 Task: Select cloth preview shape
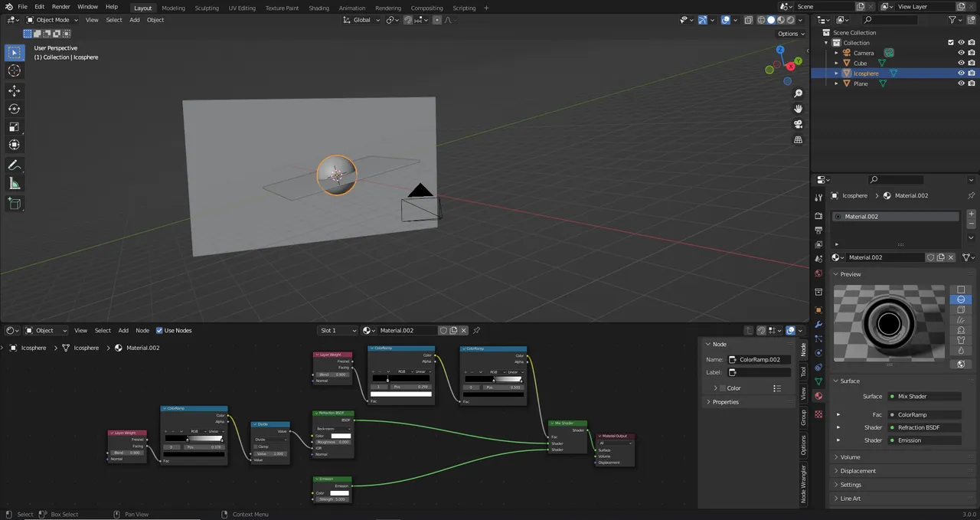pos(961,340)
